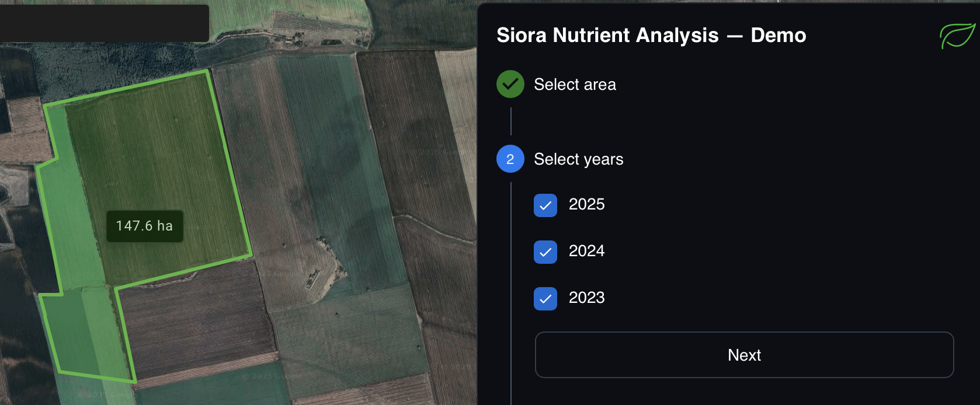Viewport: 980px width, 405px height.
Task: Click the Siora Nutrient Analysis title
Action: (x=651, y=35)
